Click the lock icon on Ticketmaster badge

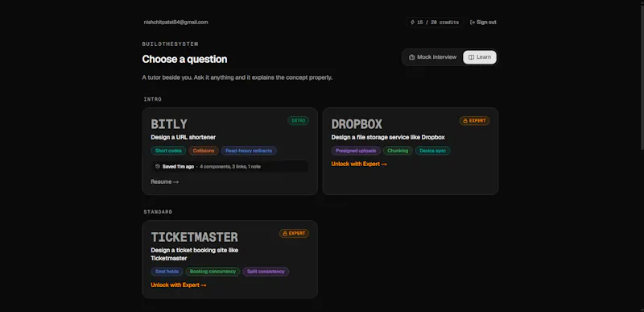click(x=285, y=234)
